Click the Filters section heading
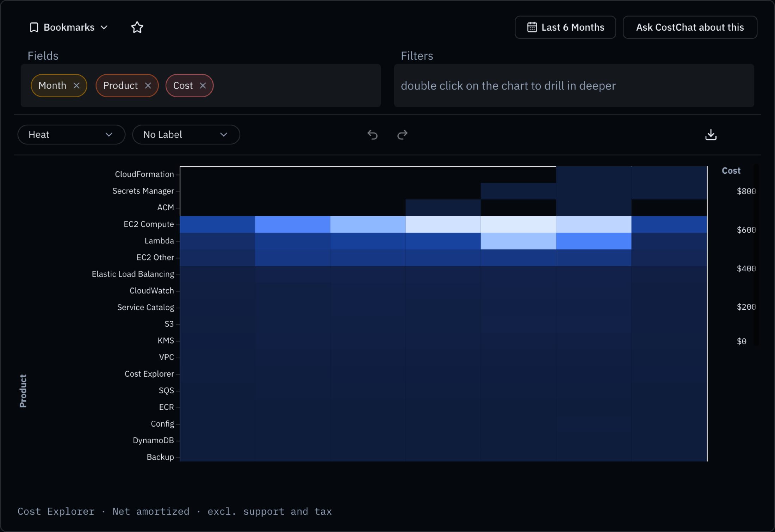Image resolution: width=775 pixels, height=532 pixels. pos(417,56)
